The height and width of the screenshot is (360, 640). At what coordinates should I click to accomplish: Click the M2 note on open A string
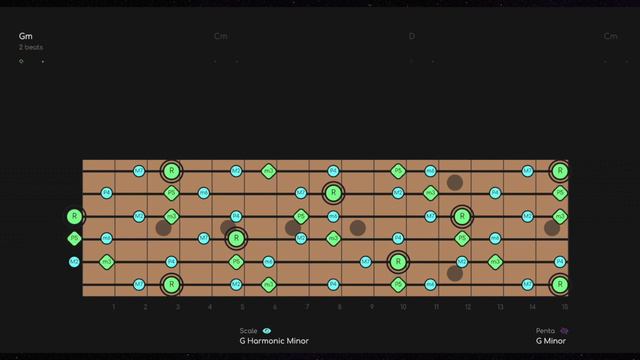[x=74, y=262]
